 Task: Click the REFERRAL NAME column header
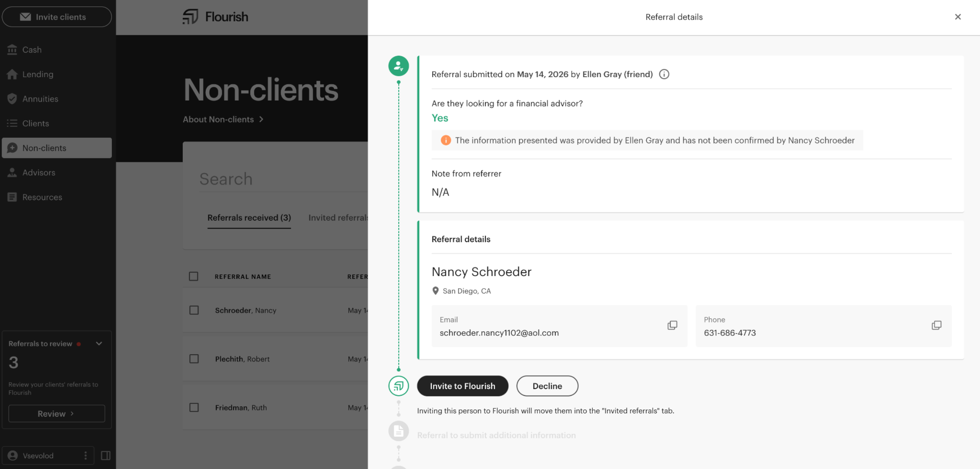(243, 277)
